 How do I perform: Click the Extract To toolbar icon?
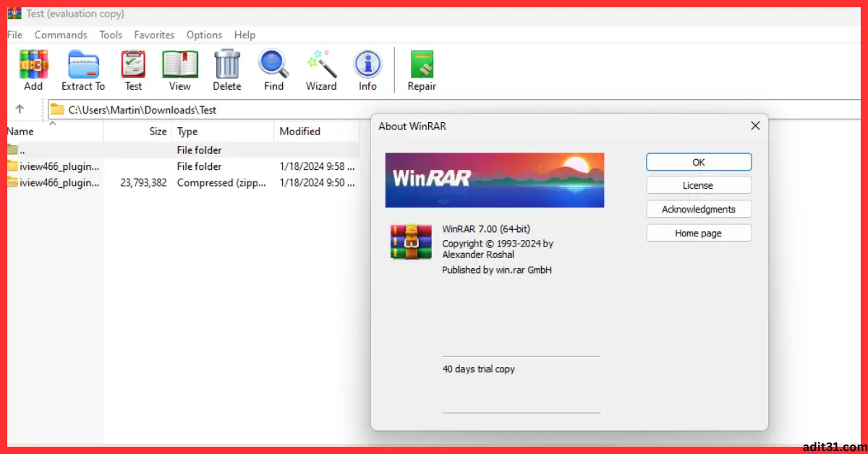(x=83, y=64)
